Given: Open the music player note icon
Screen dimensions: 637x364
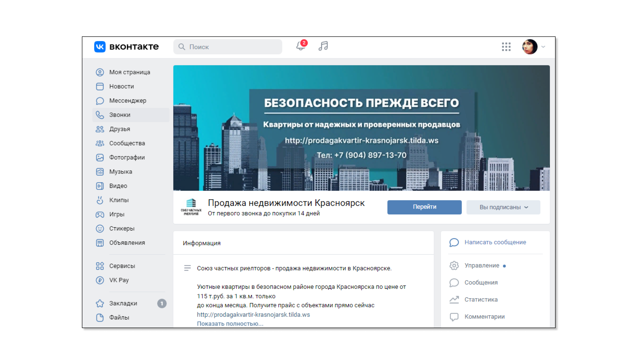Looking at the screenshot, I should tap(323, 46).
